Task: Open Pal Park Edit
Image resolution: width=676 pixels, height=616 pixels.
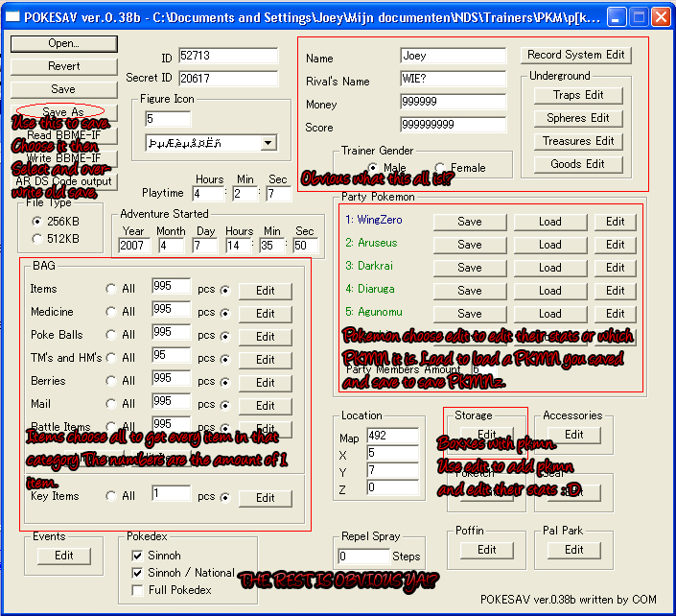Action: coord(573,550)
